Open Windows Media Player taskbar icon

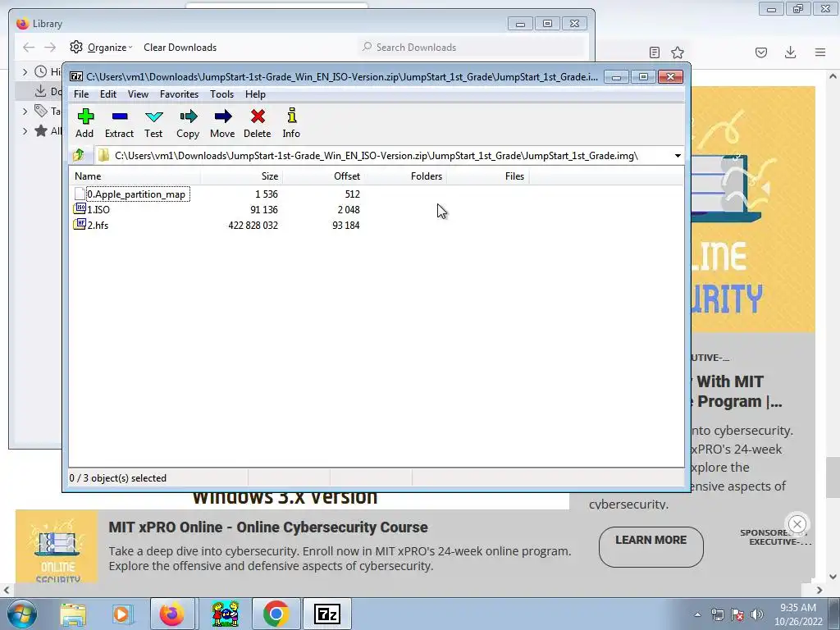point(123,614)
